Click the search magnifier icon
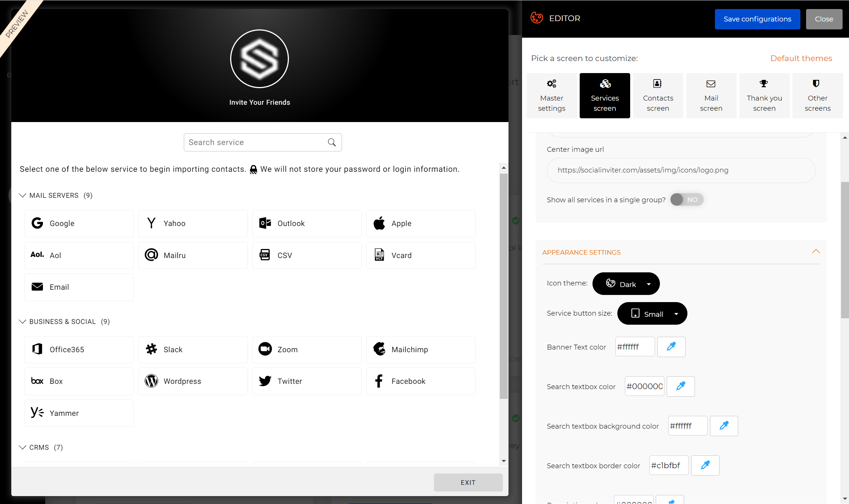The image size is (849, 504). click(332, 142)
